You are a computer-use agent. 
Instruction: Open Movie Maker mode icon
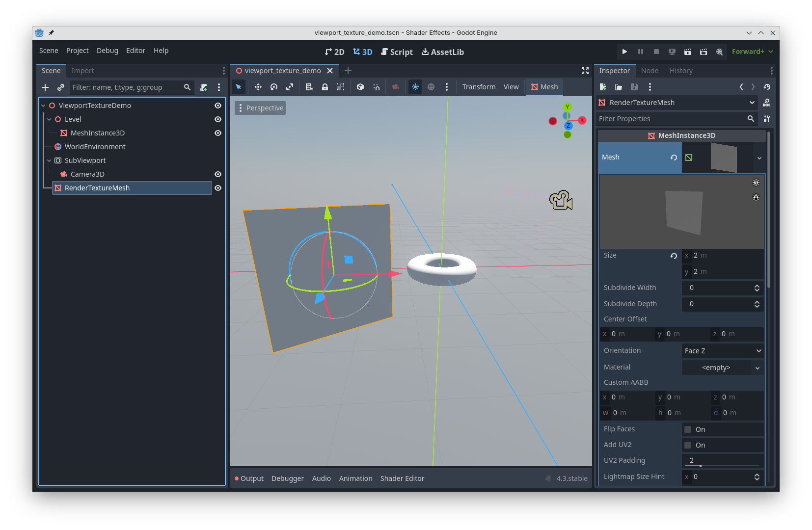[x=719, y=52]
